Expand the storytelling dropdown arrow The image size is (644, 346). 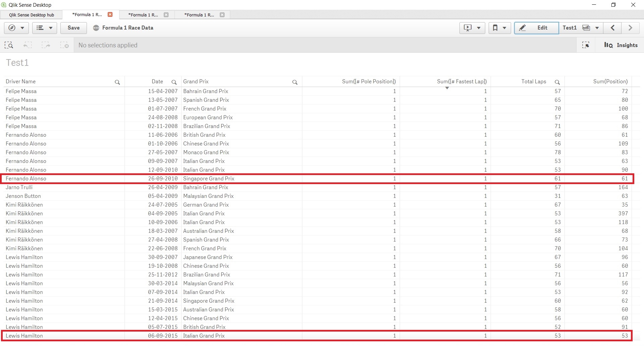pyautogui.click(x=479, y=28)
